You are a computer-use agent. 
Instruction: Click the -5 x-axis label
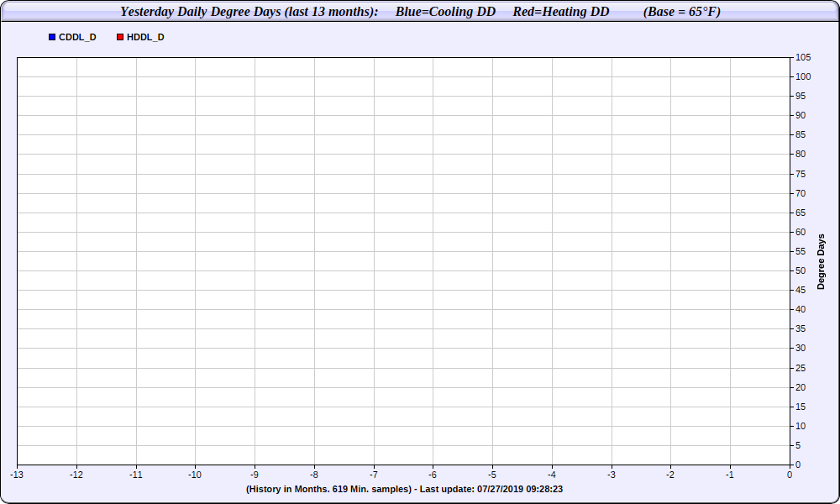(492, 475)
